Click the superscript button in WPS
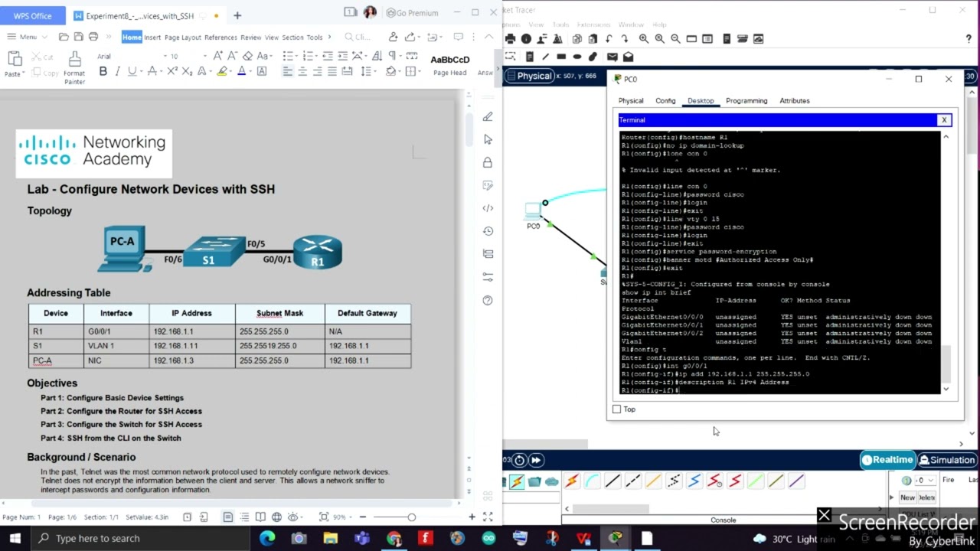Viewport: 980px width, 551px height. (x=172, y=71)
